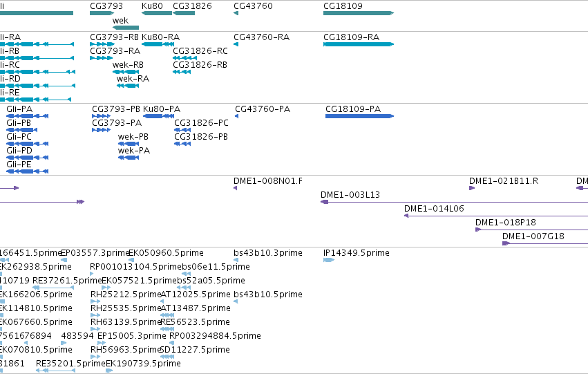The width and height of the screenshot is (588, 374).
Task: Select the RH25212.5prime EST
Action: (x=95, y=301)
